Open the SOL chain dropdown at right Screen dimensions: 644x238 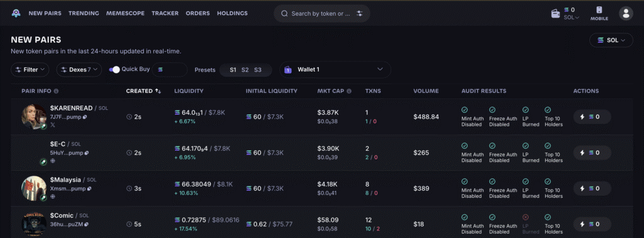[x=611, y=40]
